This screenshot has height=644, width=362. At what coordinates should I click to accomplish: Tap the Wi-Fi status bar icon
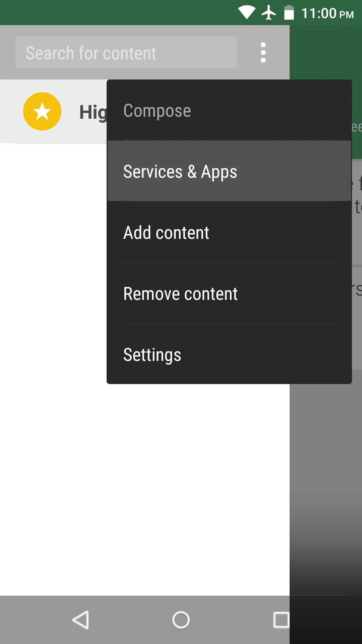point(247,13)
